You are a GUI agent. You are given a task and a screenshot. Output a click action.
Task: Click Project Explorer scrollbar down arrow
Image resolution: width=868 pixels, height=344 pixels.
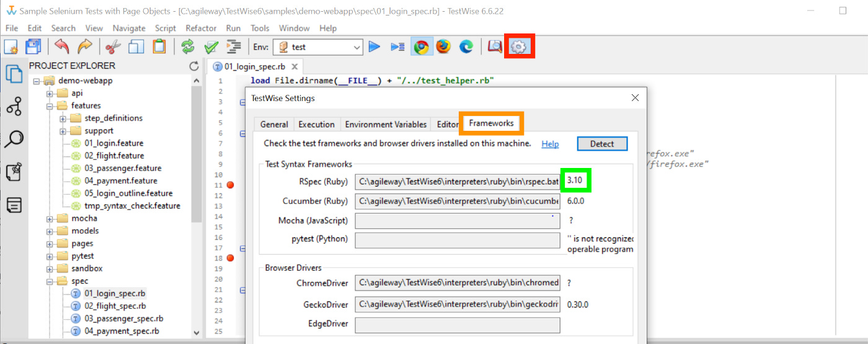pos(197,333)
